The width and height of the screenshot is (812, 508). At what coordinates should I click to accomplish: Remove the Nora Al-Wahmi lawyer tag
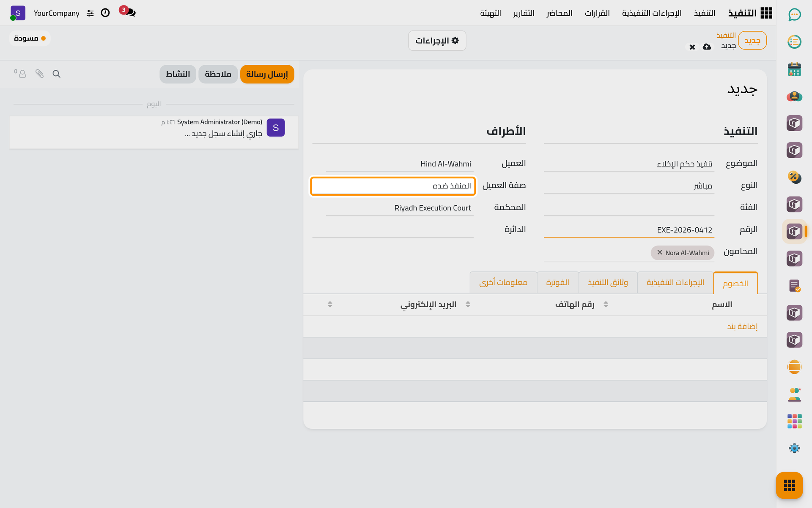point(659,252)
